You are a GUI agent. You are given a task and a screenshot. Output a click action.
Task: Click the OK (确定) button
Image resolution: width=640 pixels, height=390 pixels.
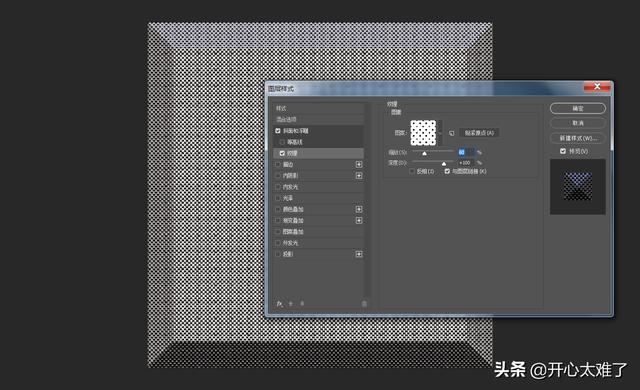click(x=578, y=109)
